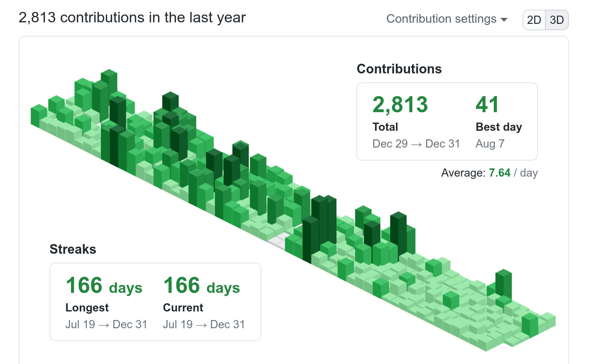Click the Contributions section heading
This screenshot has height=364, width=589.
[399, 69]
